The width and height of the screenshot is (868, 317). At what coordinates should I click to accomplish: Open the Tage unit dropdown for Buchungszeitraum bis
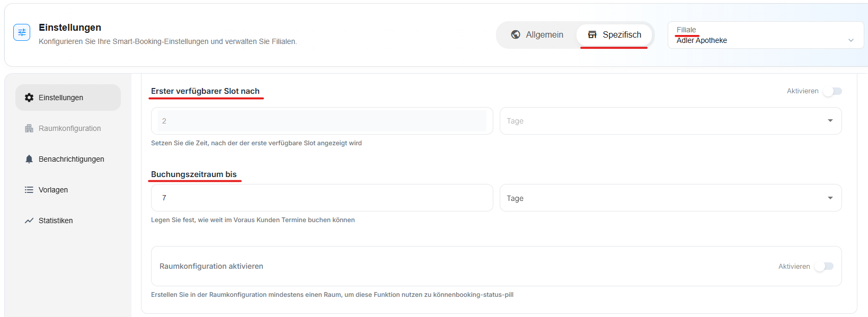(670, 198)
